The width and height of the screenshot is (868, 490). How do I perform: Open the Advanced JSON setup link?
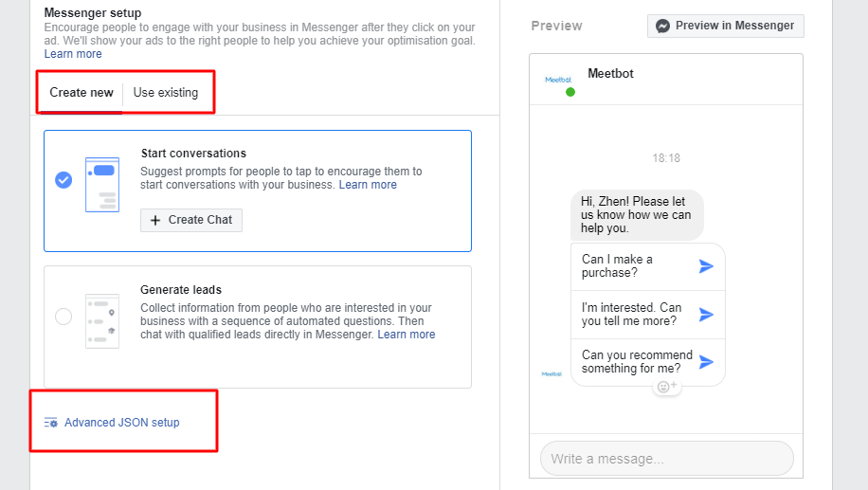[x=122, y=423]
